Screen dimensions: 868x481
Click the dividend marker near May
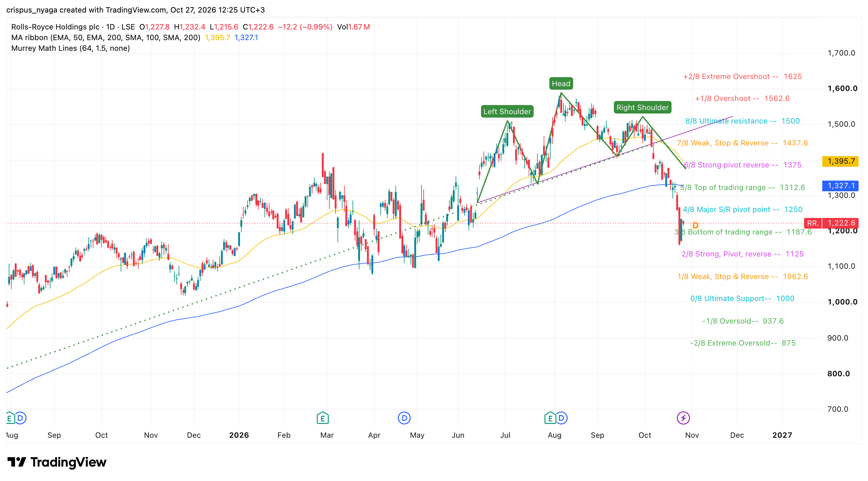coord(404,418)
